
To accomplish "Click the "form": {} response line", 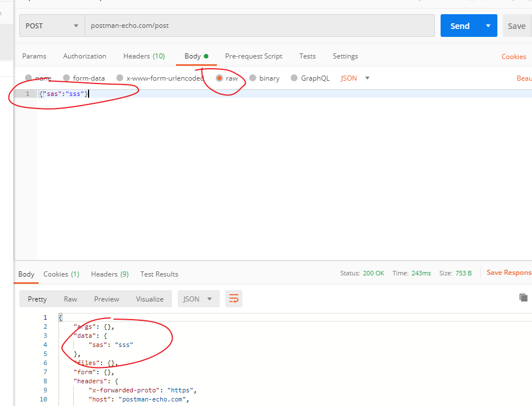I will point(94,372).
